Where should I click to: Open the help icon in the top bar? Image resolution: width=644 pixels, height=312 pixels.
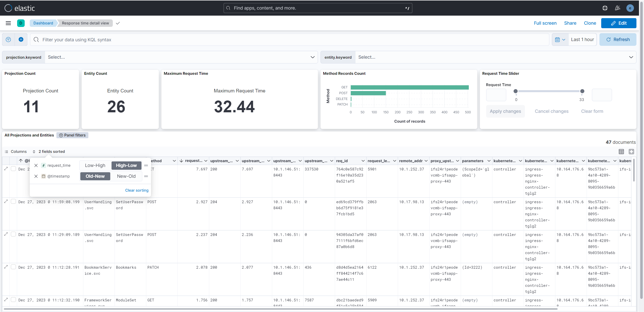point(605,8)
